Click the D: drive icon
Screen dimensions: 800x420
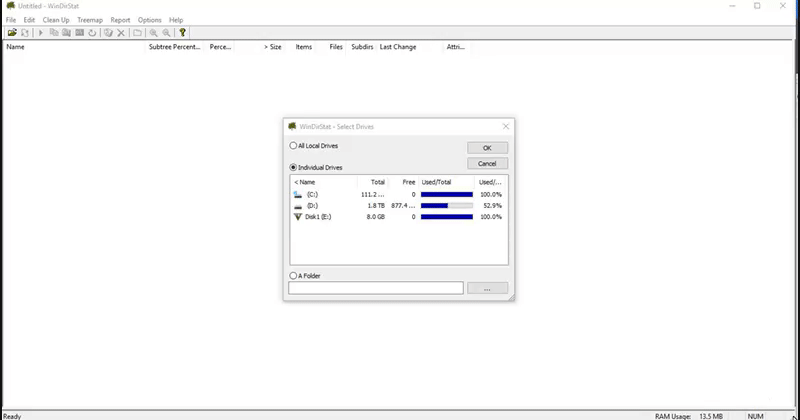(298, 206)
